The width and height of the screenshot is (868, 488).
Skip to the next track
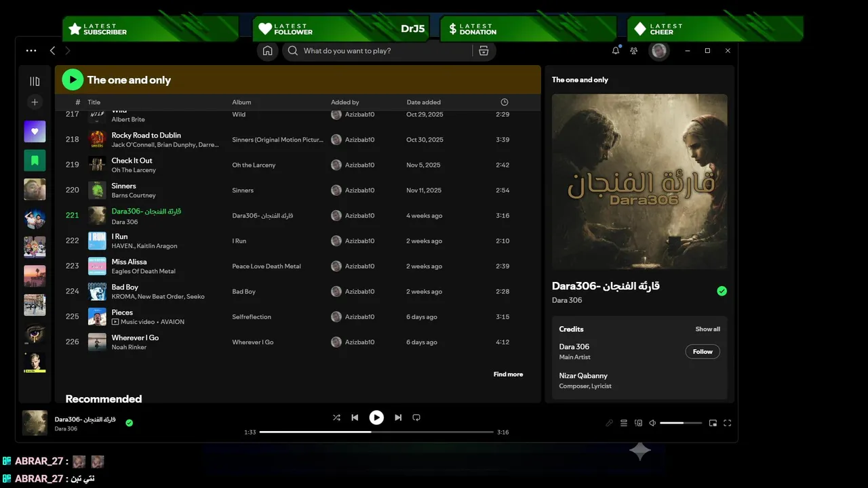tap(398, 418)
